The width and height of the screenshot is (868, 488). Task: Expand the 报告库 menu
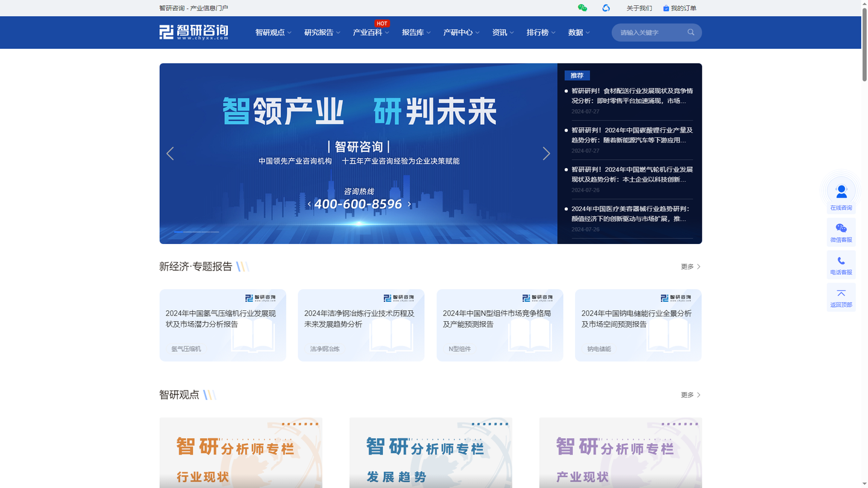tap(416, 33)
